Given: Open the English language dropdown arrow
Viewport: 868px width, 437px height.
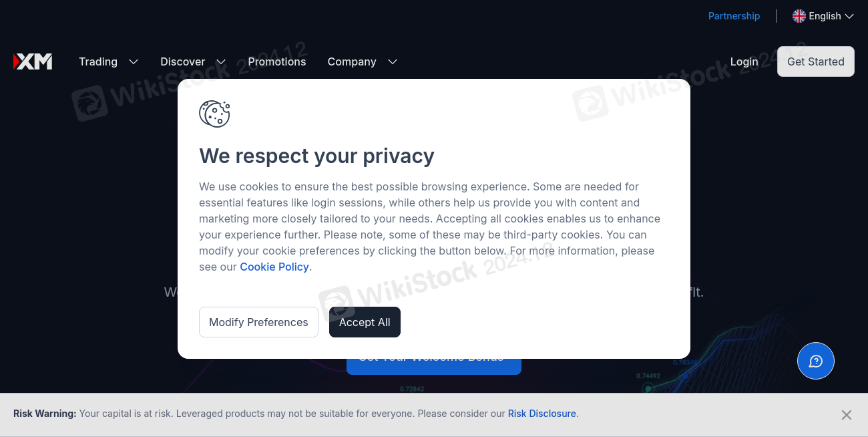Looking at the screenshot, I should (x=849, y=16).
